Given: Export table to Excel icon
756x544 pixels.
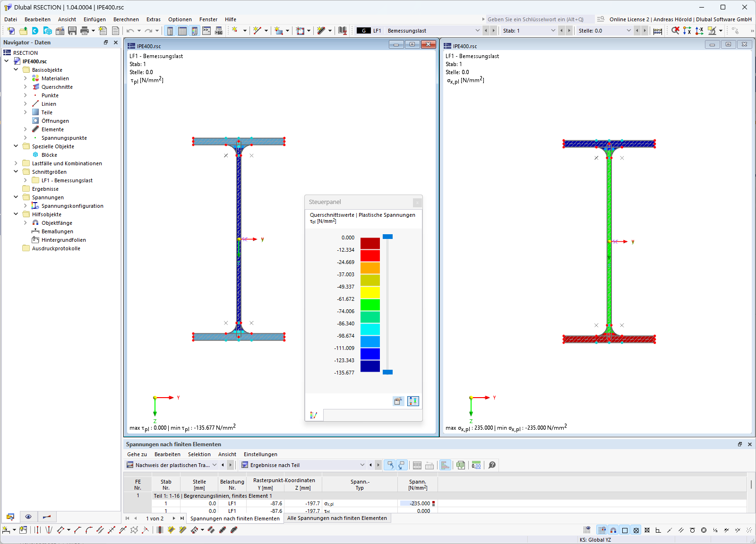Looking at the screenshot, I should [x=461, y=465].
